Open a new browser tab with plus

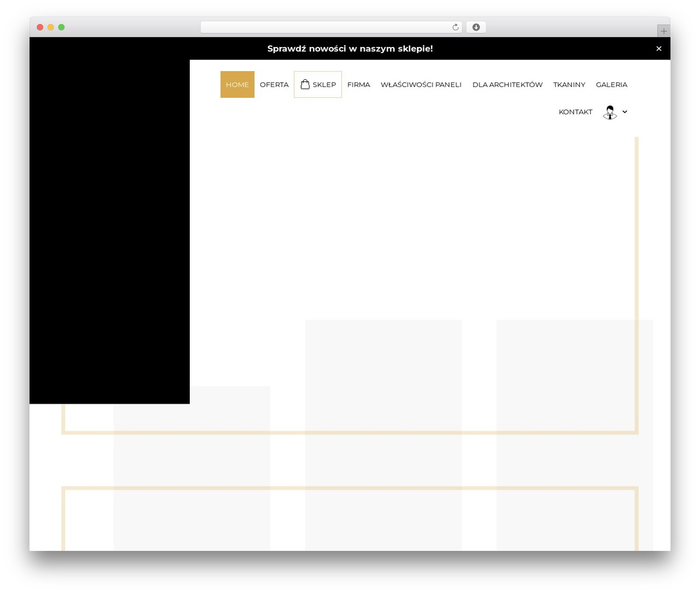[x=664, y=31]
